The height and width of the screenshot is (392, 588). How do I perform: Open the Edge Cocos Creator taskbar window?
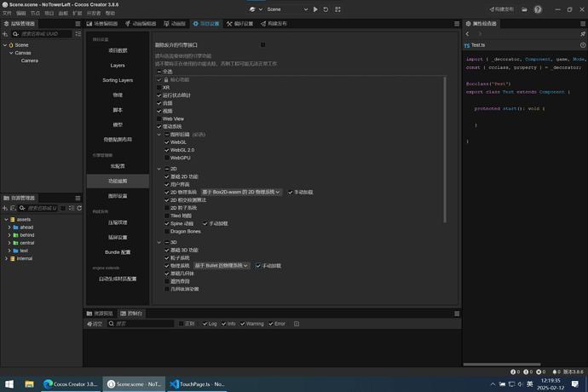71,384
